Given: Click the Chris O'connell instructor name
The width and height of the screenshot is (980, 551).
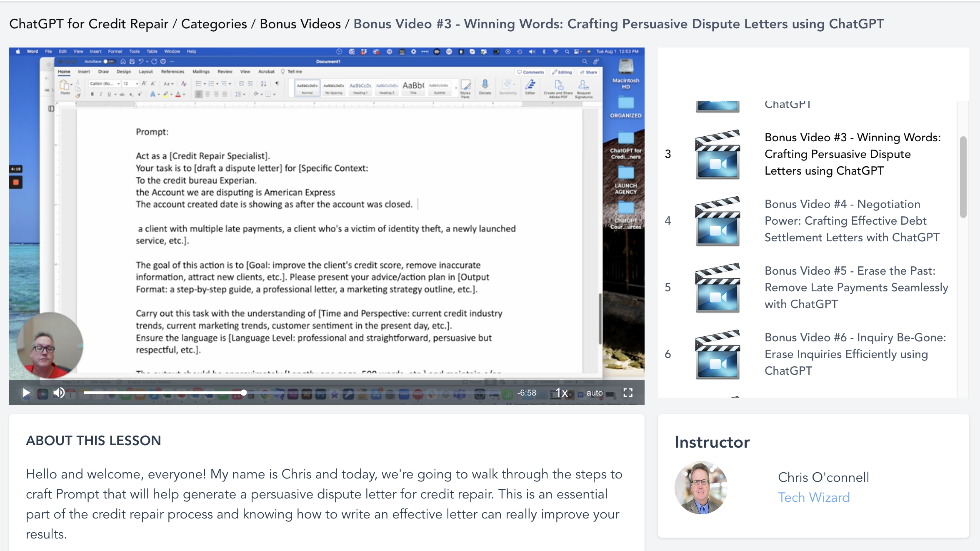Looking at the screenshot, I should (823, 477).
